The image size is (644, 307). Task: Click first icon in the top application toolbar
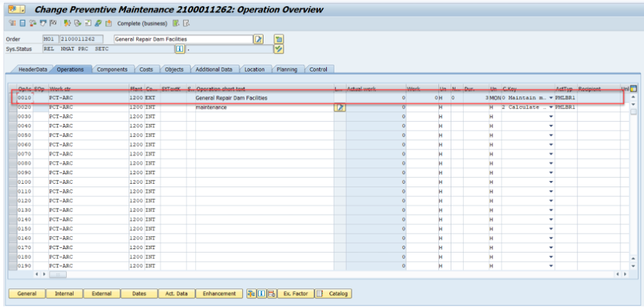click(12, 23)
